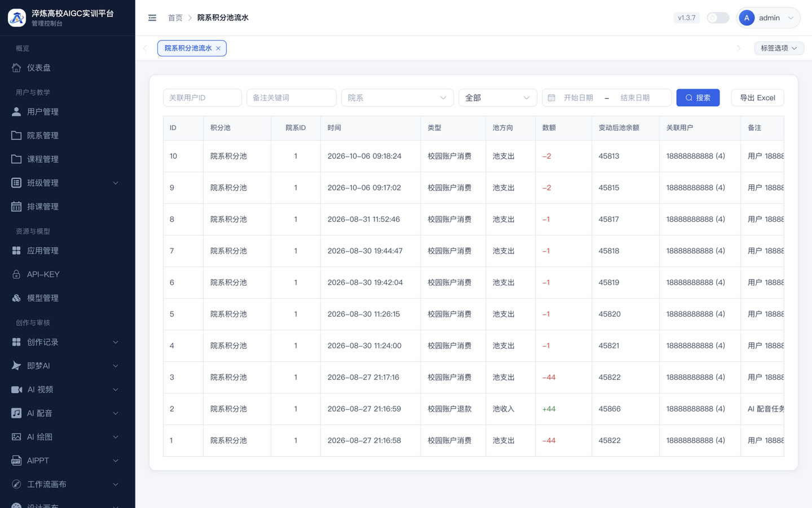Viewport: 812px width, 508px height.
Task: Click the 结束日期 date field
Action: pos(635,98)
